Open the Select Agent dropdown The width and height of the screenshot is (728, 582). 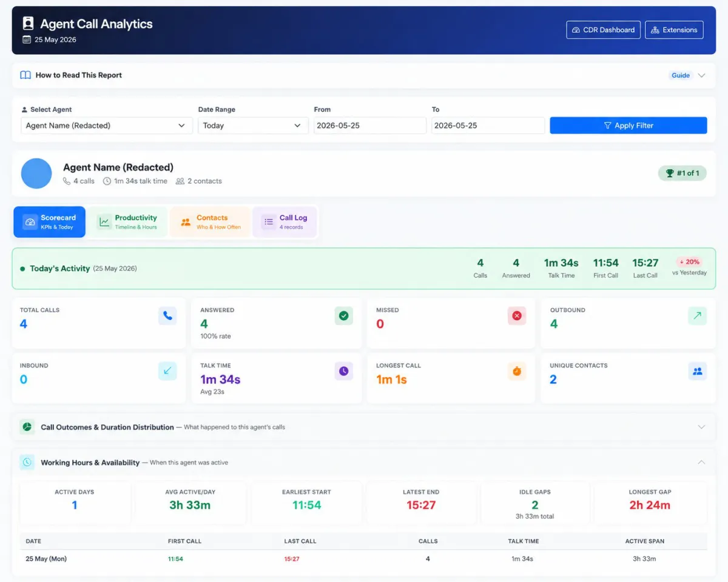coord(106,125)
